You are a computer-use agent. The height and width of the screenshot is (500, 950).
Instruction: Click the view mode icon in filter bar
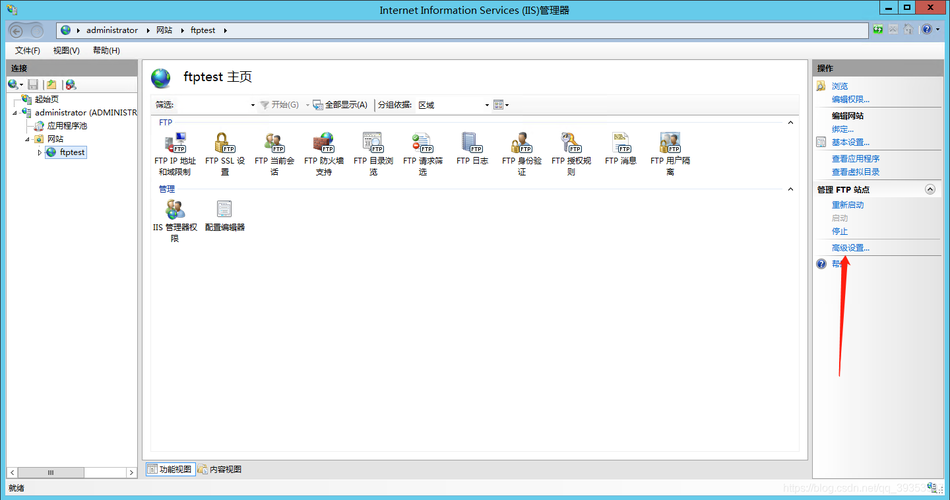[500, 105]
